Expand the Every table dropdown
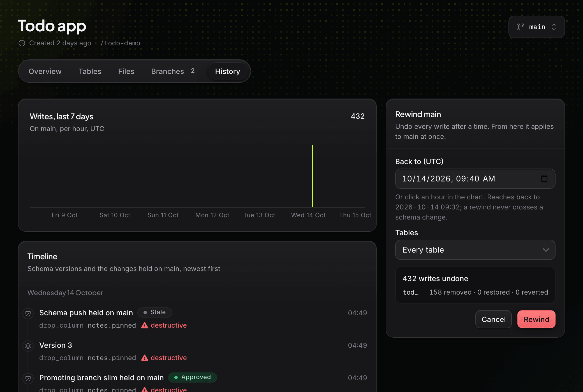This screenshot has height=392, width=583. tap(475, 250)
